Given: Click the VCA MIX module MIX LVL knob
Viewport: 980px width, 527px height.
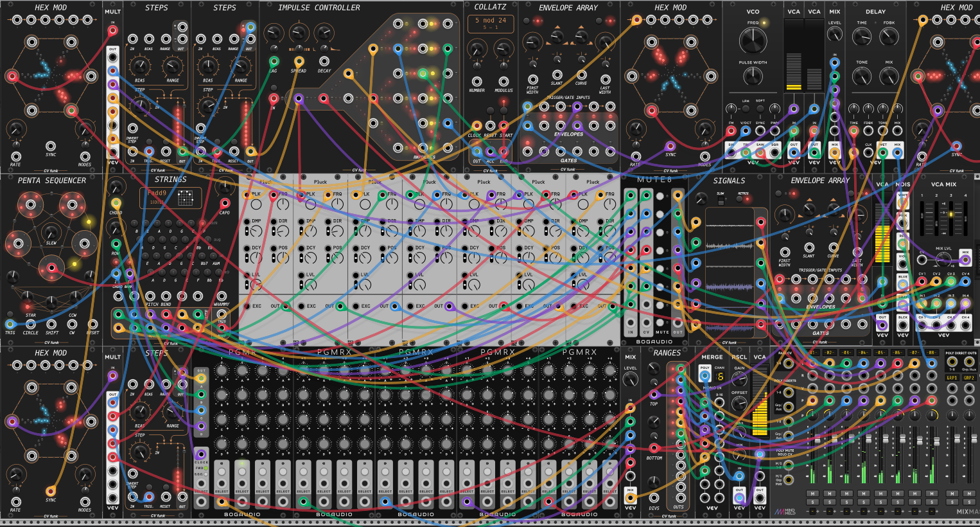Looking at the screenshot, I should (x=943, y=260).
